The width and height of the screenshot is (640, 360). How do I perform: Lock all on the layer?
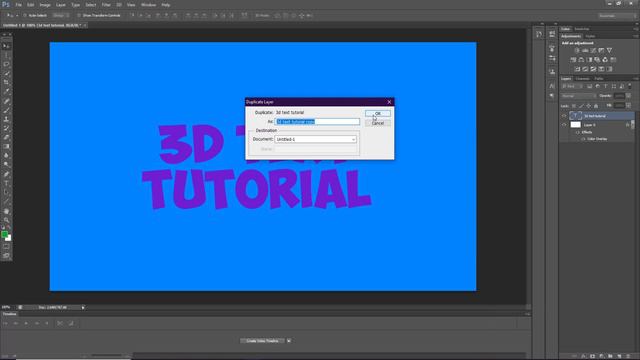point(596,106)
